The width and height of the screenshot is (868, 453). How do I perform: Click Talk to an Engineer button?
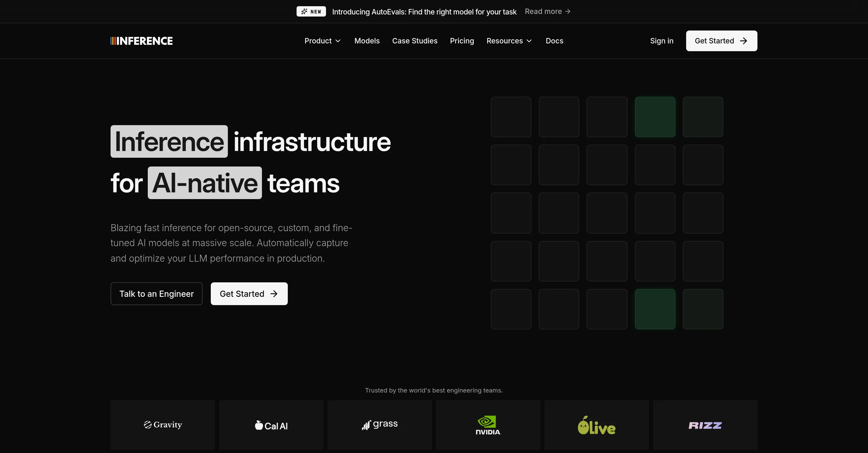point(156,294)
